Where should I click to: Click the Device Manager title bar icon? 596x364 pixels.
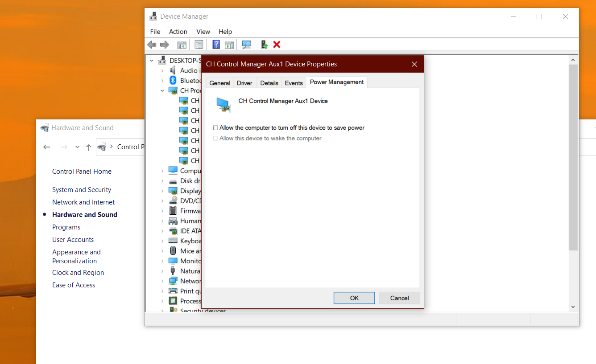click(x=153, y=16)
